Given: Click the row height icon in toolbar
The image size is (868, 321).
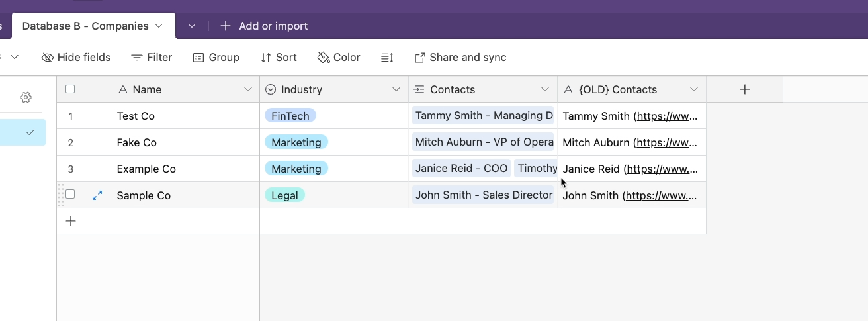Looking at the screenshot, I should tap(387, 58).
